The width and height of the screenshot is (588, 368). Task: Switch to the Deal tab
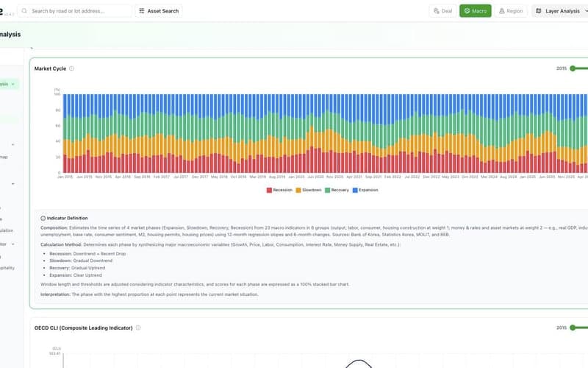pos(442,11)
